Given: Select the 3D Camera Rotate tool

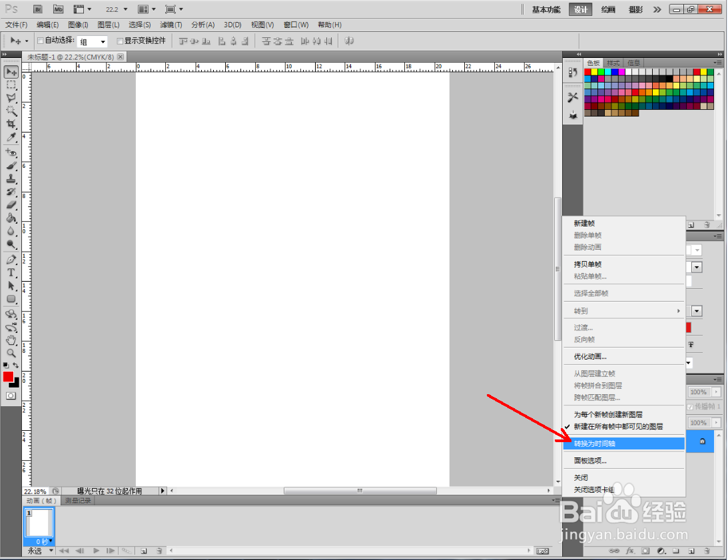Looking at the screenshot, I should (x=11, y=328).
